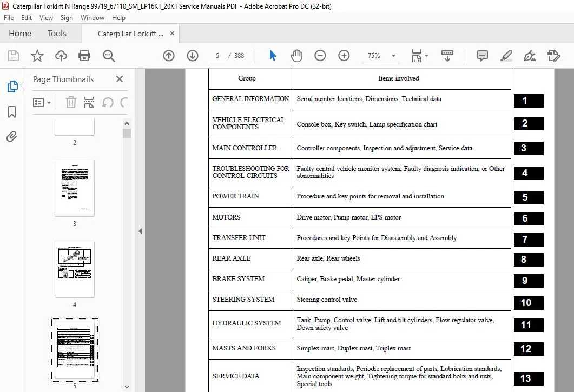Select the Hand pan tool
The width and height of the screenshot is (574, 392).
coord(296,56)
